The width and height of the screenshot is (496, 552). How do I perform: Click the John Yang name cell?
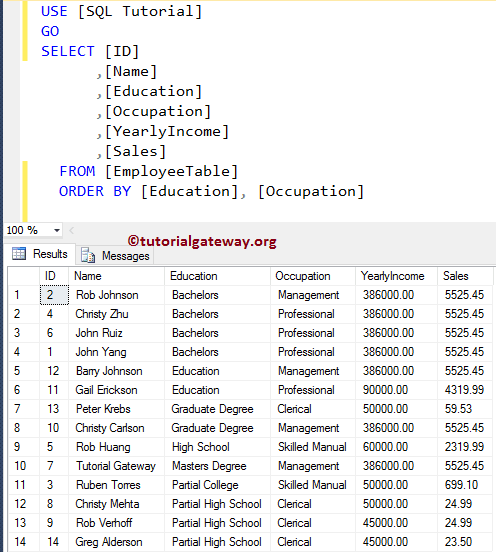point(117,352)
